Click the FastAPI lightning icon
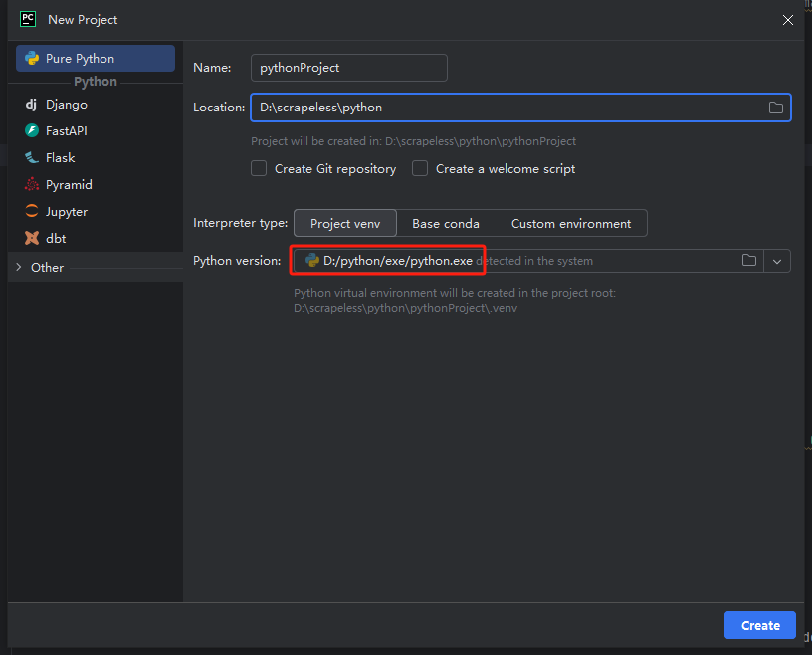Screen dimensions: 812x655 click(32, 130)
